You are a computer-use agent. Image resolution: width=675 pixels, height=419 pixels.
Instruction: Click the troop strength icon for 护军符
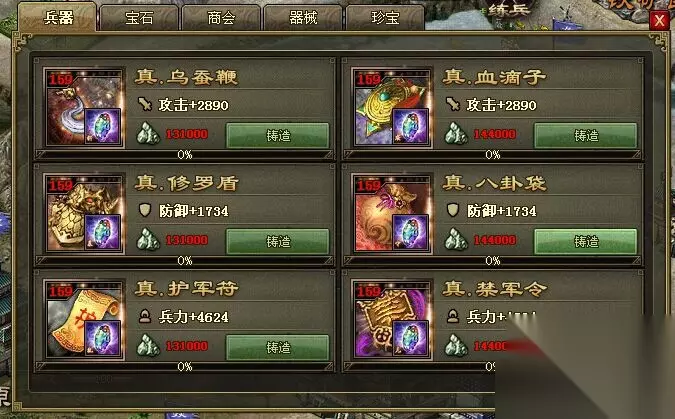[x=145, y=317]
